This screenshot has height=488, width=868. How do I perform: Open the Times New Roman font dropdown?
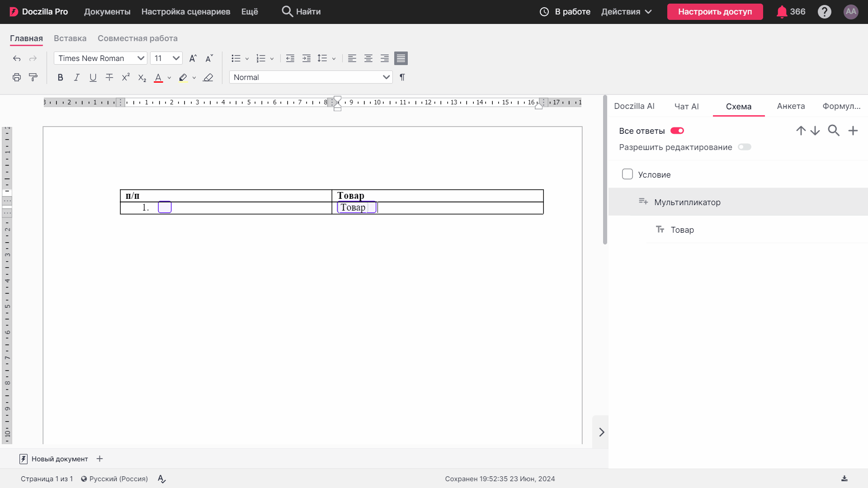100,58
